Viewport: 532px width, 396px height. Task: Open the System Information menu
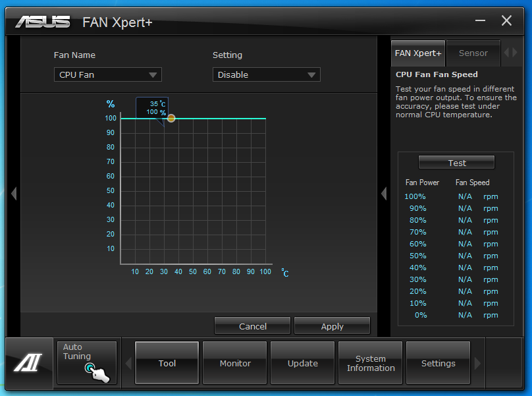click(x=371, y=363)
